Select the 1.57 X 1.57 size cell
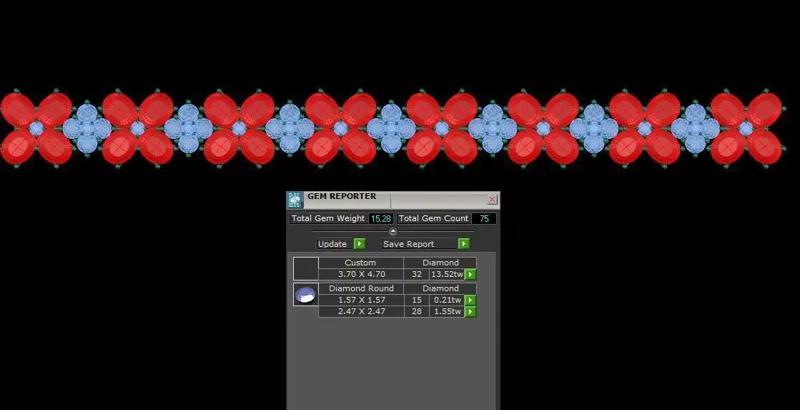Viewport: 800px width, 410px height. pos(361,300)
